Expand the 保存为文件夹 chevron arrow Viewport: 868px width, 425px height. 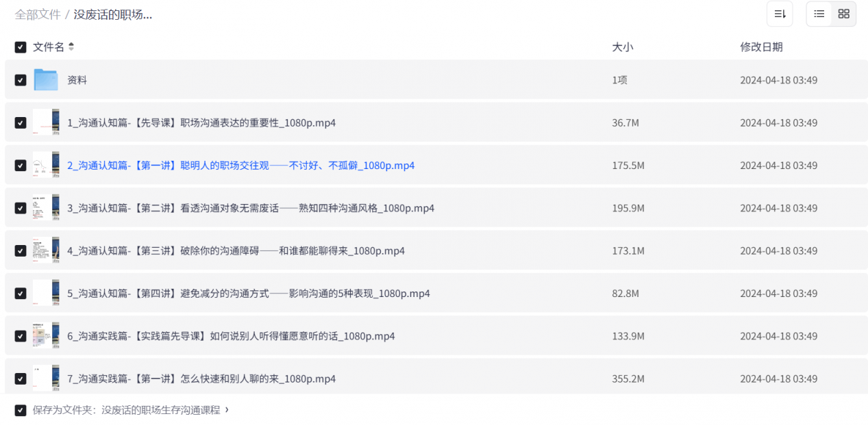227,410
